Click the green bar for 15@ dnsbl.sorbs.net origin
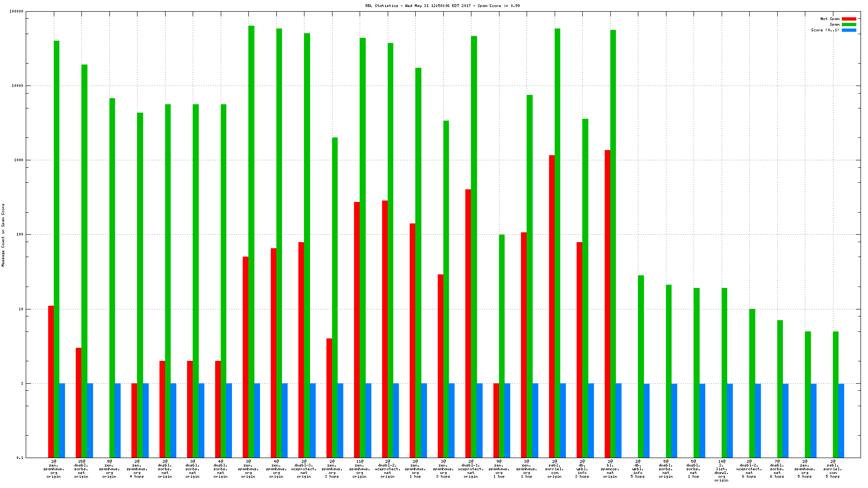This screenshot has width=868, height=488. [x=84, y=261]
